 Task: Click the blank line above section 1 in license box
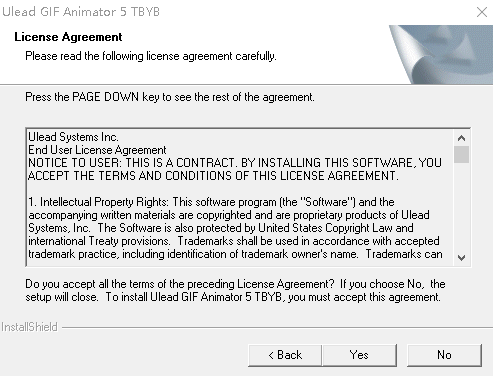[240, 189]
